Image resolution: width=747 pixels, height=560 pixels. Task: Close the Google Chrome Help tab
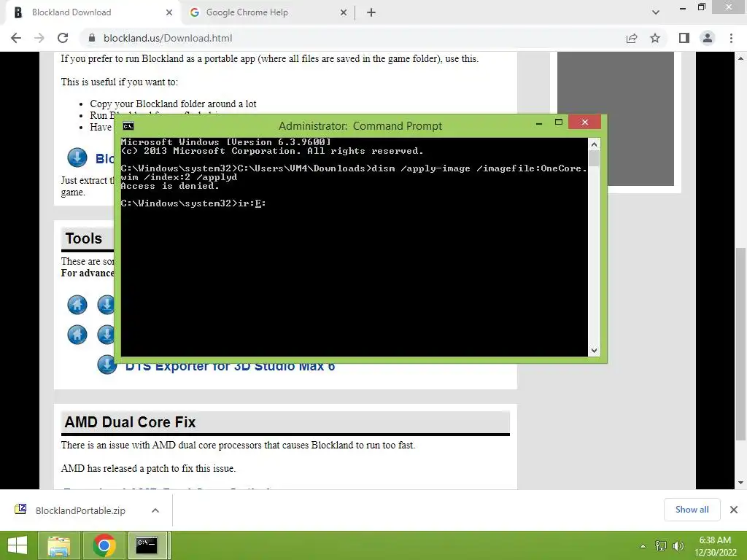(344, 12)
